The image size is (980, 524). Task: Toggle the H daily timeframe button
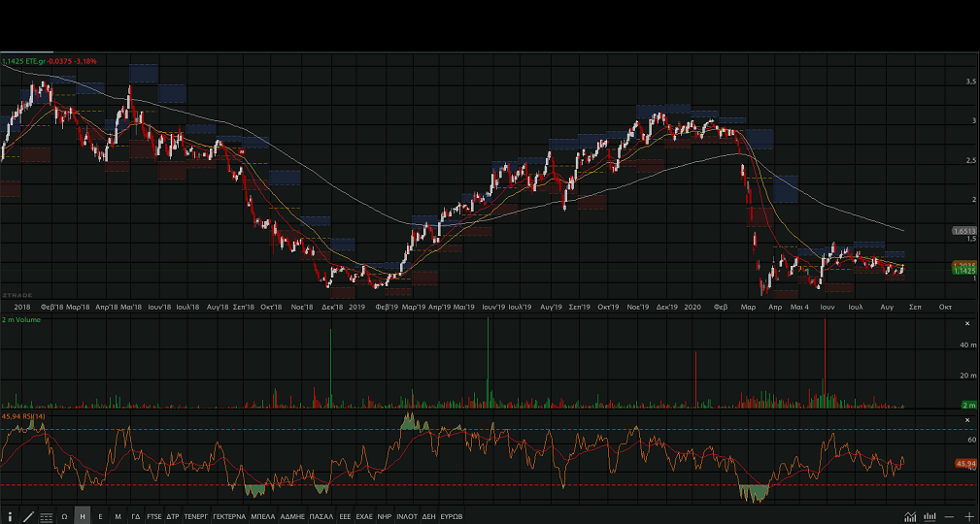point(83,516)
